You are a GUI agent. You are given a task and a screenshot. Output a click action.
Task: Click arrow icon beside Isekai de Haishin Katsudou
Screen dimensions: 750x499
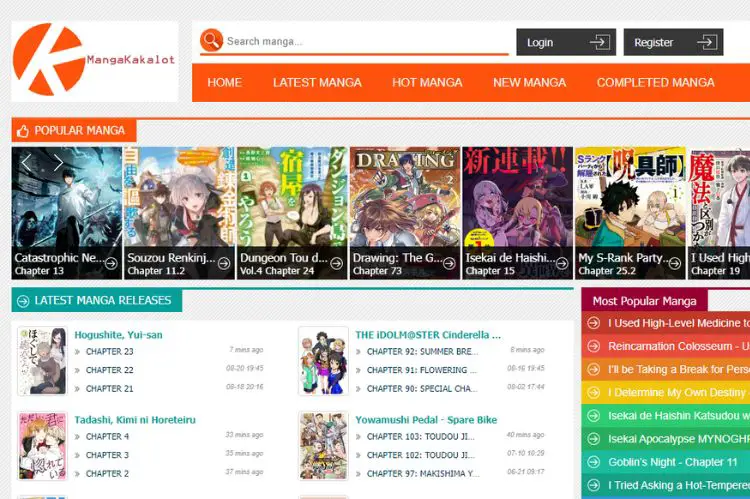pyautogui.click(x=594, y=416)
